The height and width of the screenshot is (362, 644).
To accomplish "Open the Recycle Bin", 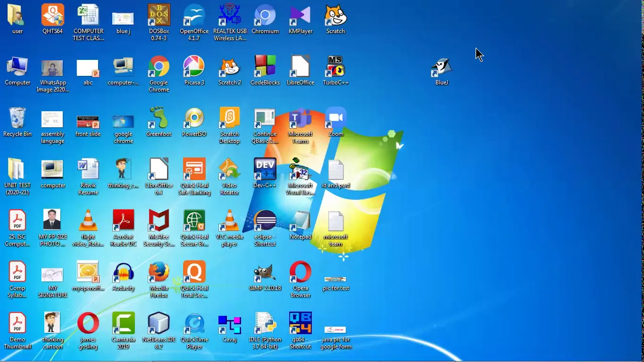I will (17, 122).
